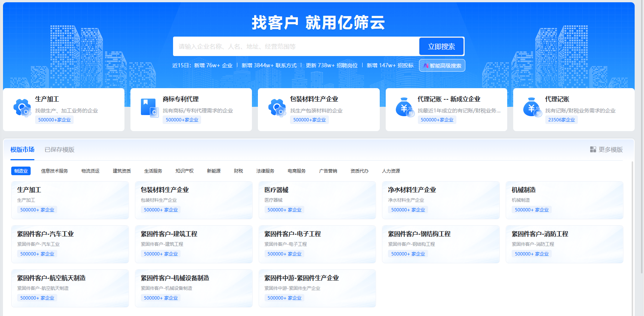Click the 更多模版 grid icon
The height and width of the screenshot is (316, 644).
[593, 149]
